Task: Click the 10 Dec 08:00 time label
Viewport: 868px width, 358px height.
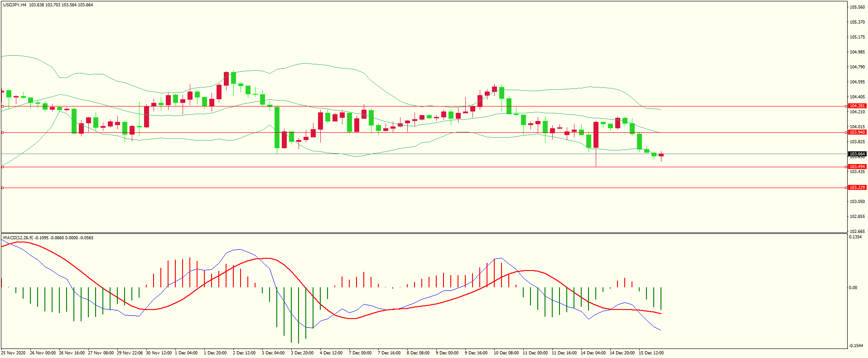Action: coord(506,353)
